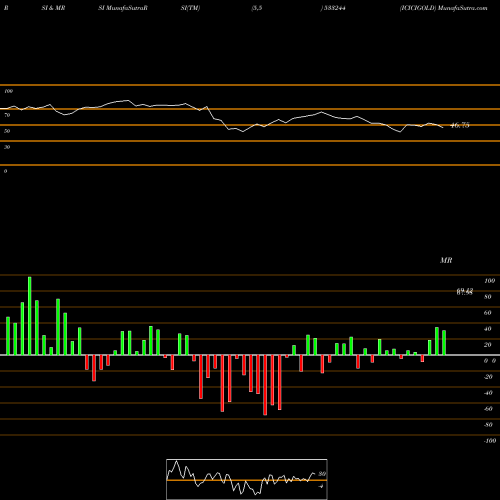This screenshot has height=500, width=500.
Task: Click the 'SI(TM)' header label
Action: pos(190,8)
